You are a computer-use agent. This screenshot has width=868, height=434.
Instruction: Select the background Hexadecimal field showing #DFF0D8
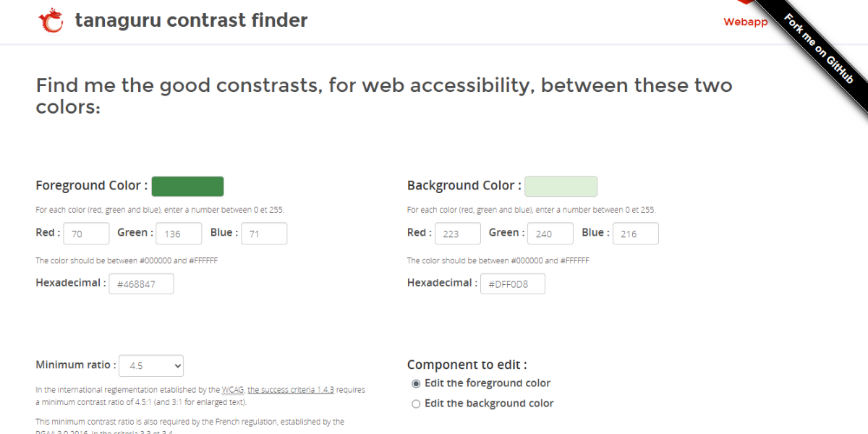(512, 284)
